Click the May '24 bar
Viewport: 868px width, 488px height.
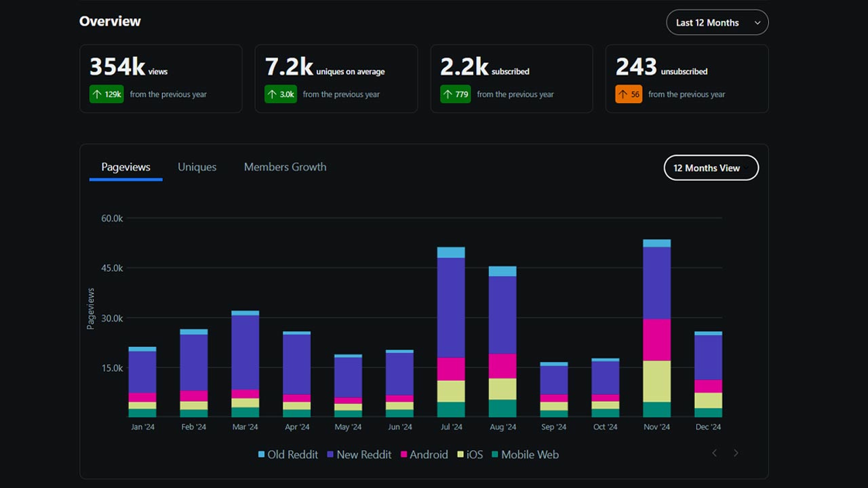point(348,386)
